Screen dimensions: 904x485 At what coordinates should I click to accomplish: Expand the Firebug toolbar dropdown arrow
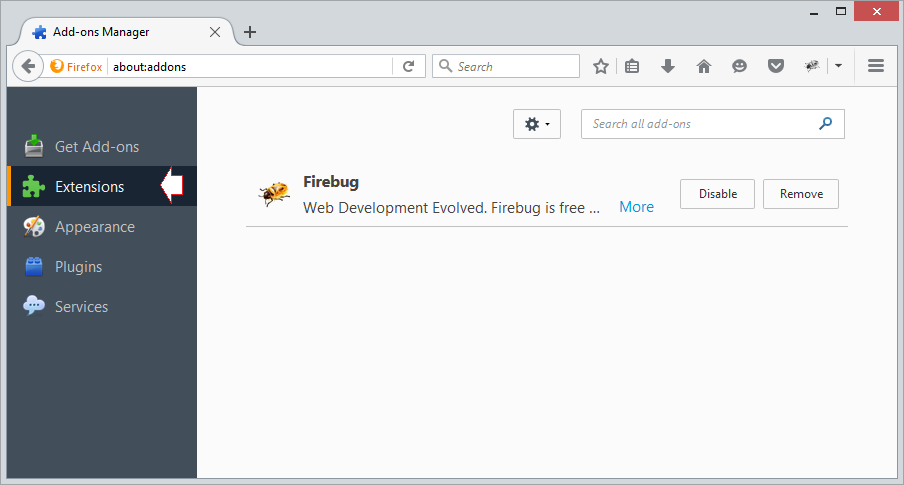point(838,66)
